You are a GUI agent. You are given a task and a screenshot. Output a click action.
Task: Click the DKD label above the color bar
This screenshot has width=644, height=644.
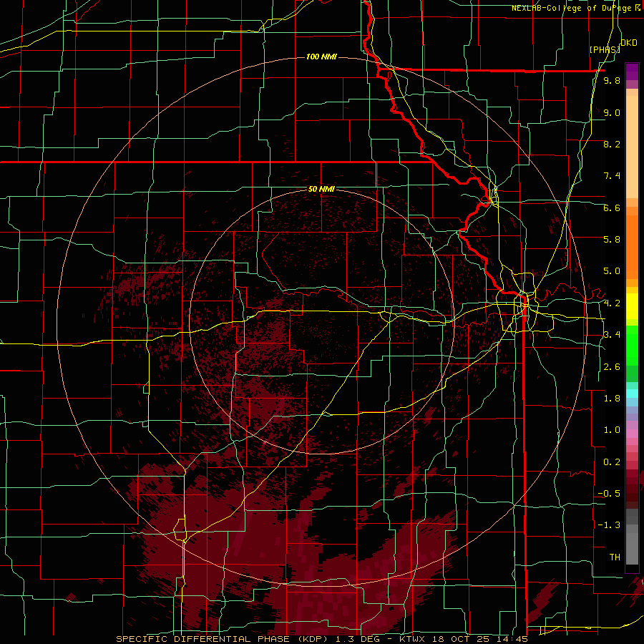pyautogui.click(x=629, y=43)
